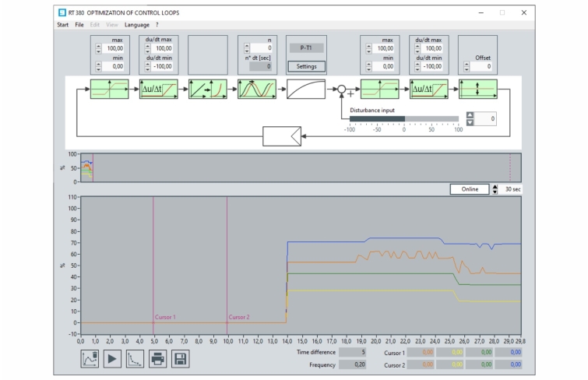Click the printer icon to print chart
This screenshot has width=588, height=380.
coord(157,359)
